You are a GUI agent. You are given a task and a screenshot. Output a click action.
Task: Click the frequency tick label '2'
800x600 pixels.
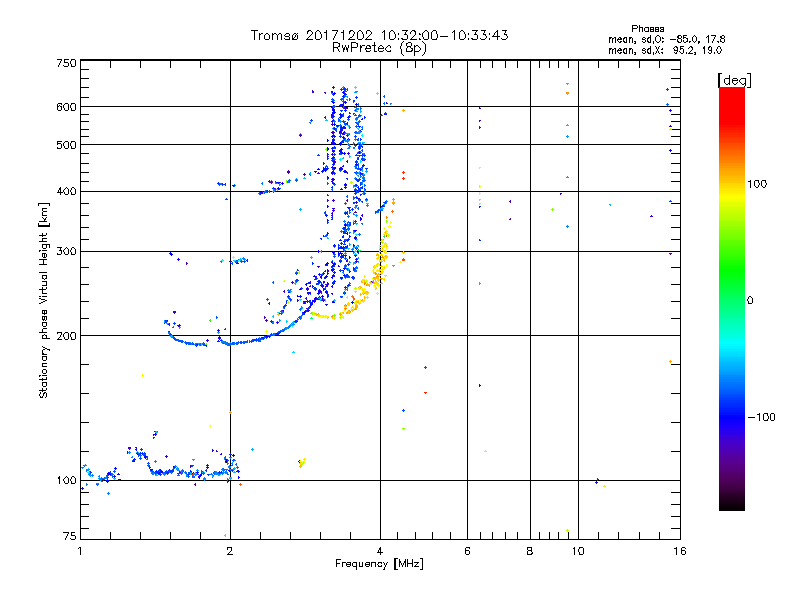click(x=230, y=551)
